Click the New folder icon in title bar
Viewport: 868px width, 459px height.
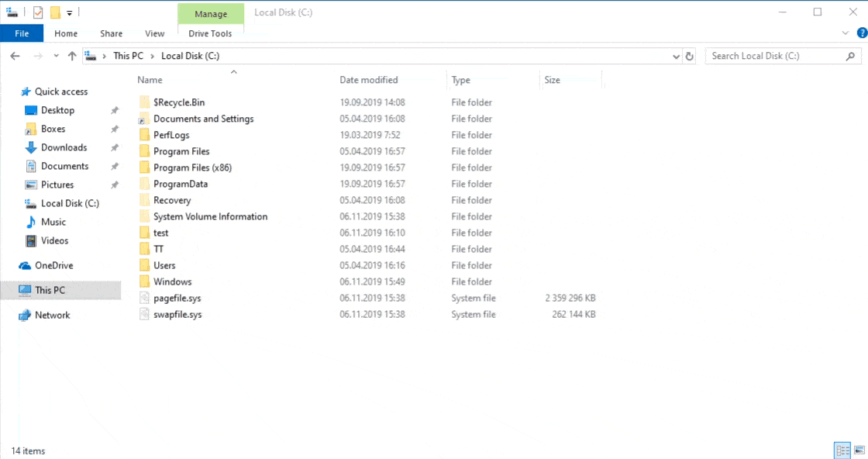[55, 12]
